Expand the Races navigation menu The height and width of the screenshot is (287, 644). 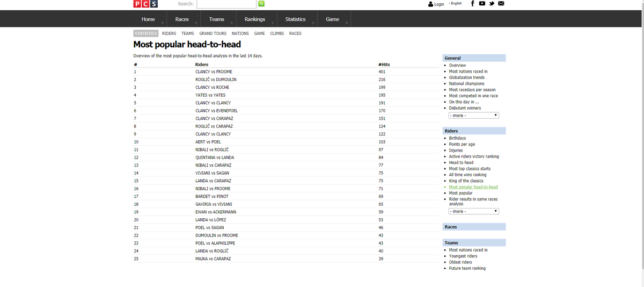[182, 19]
